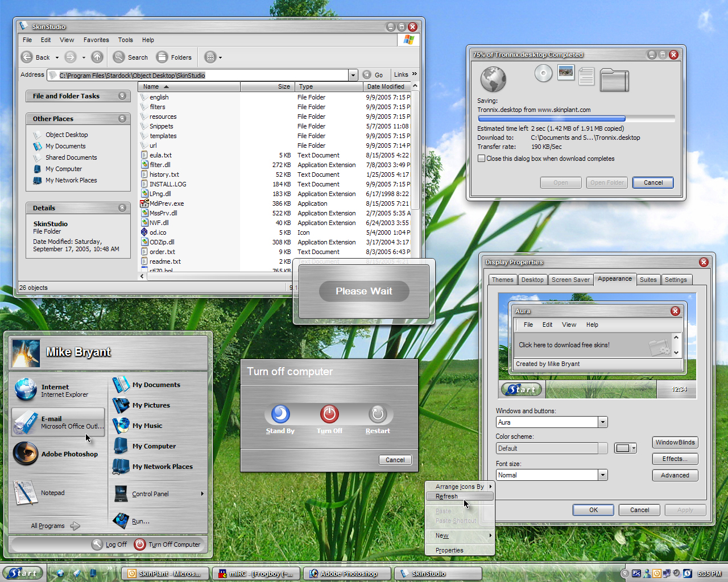Screen dimensions: 728x582
Task: Select INSTALL.LOG in the file list
Action: [168, 184]
